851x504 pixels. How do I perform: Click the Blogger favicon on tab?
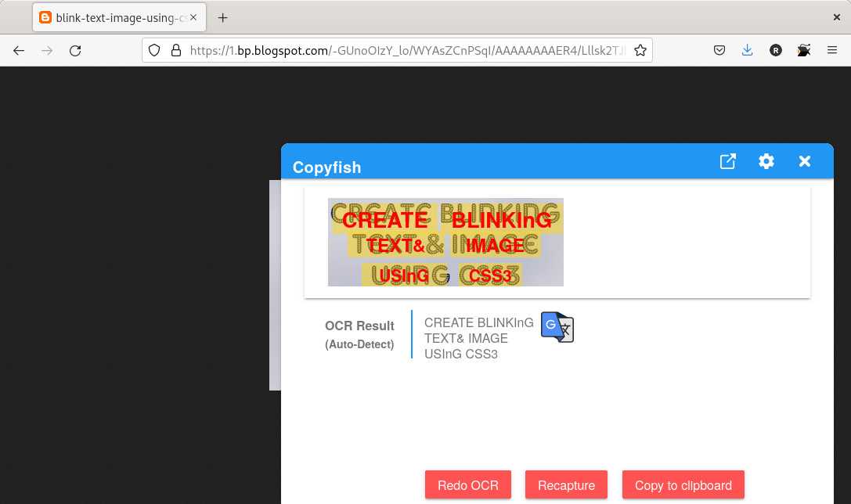tap(45, 17)
